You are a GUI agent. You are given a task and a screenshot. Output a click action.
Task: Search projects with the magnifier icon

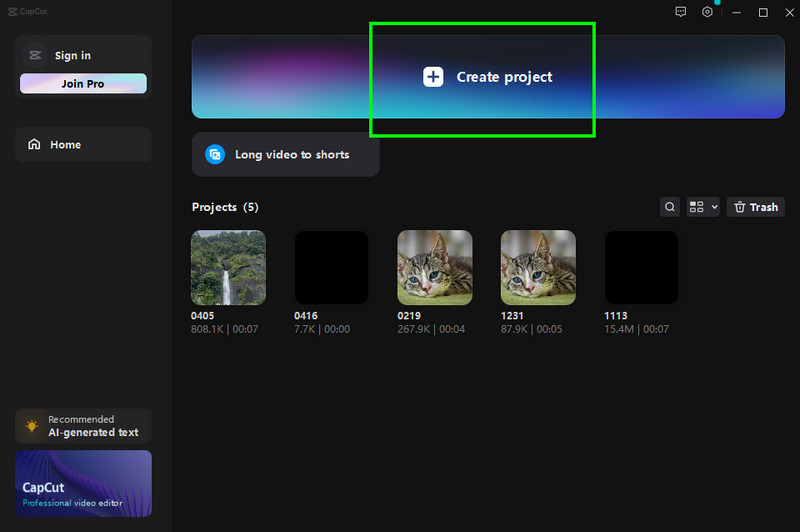[670, 207]
